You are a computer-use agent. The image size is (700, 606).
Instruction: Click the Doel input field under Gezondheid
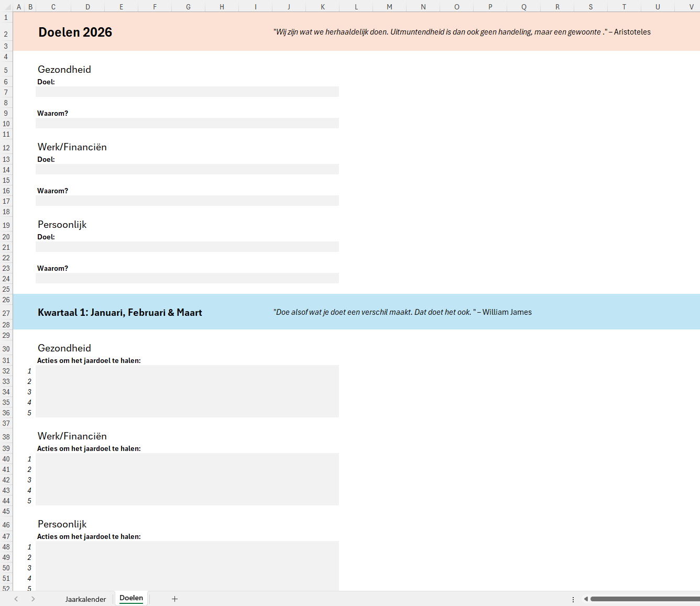point(187,91)
